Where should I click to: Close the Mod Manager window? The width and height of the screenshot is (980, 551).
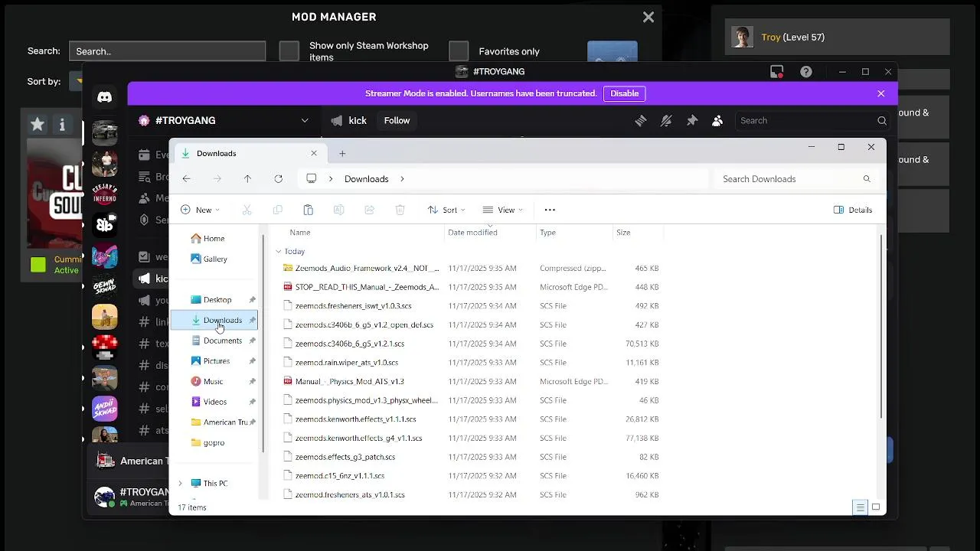click(648, 17)
